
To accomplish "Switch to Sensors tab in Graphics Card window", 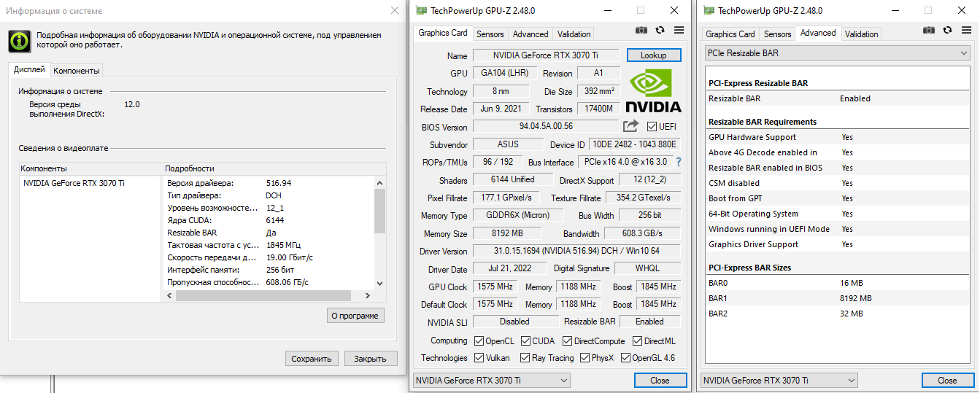I will pos(490,34).
